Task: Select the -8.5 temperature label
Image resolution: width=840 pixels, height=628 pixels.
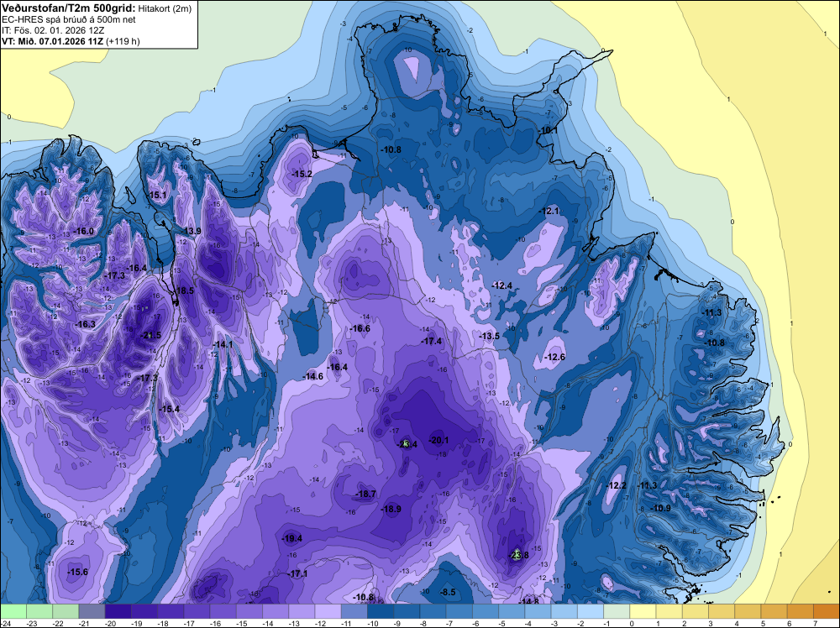Action: (448, 592)
